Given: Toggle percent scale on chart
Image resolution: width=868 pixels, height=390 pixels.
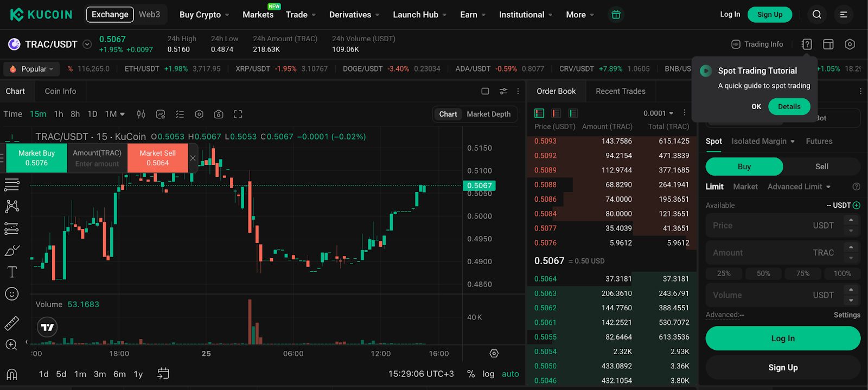Looking at the screenshot, I should coord(471,374).
